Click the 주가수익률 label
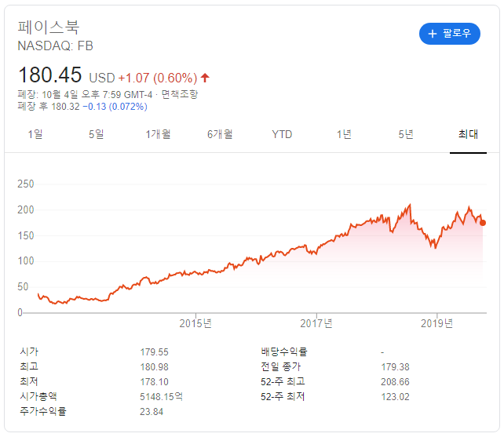Viewport: 504px width, 437px height. pos(43,411)
